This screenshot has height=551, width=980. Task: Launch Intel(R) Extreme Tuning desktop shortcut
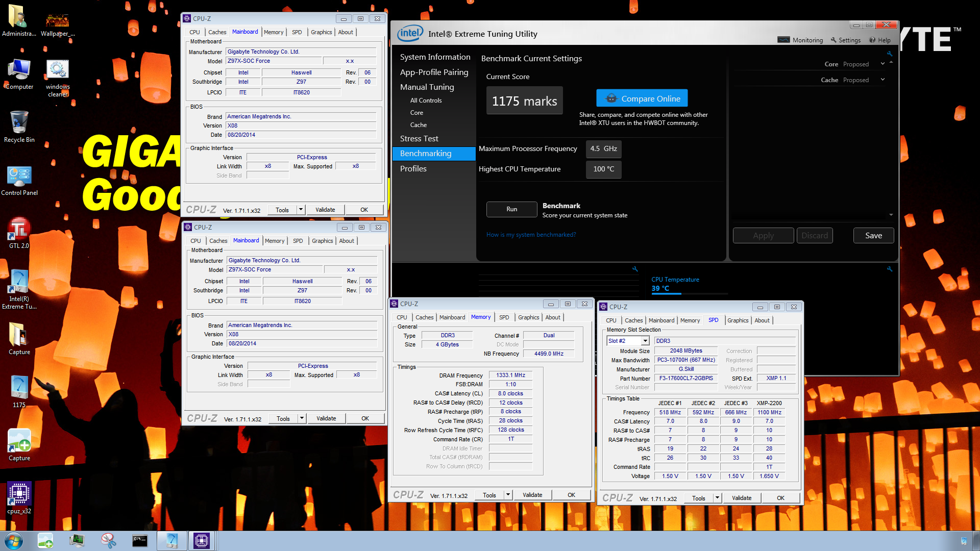point(19,289)
